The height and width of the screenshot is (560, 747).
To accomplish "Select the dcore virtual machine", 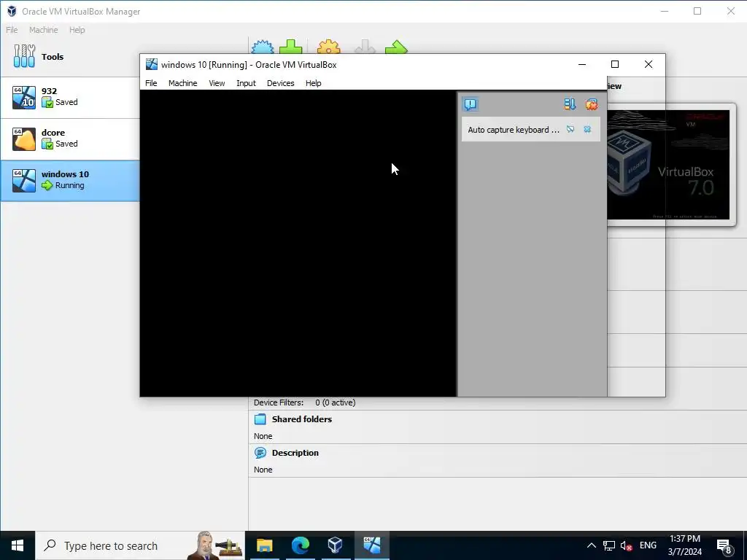I will 69,139.
